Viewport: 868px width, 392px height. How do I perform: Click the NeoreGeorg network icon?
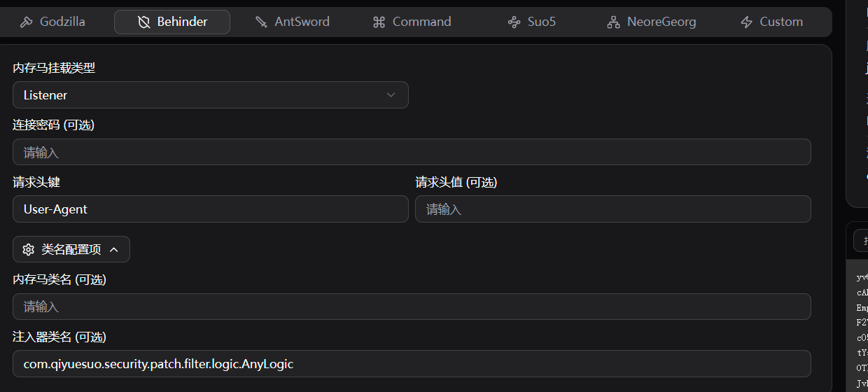614,22
